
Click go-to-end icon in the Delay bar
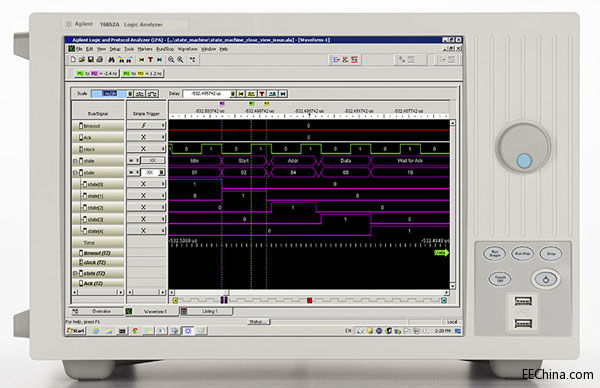point(283,94)
